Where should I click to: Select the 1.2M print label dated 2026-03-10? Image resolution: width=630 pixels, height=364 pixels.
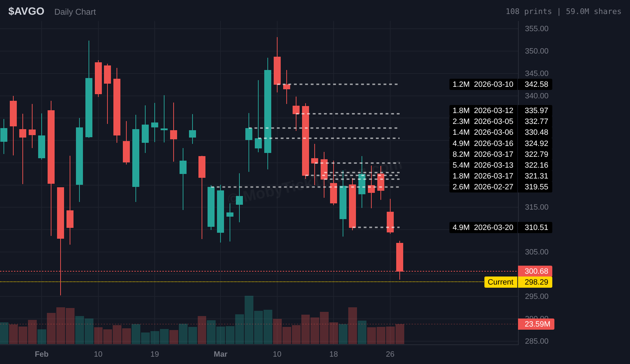[x=483, y=84]
